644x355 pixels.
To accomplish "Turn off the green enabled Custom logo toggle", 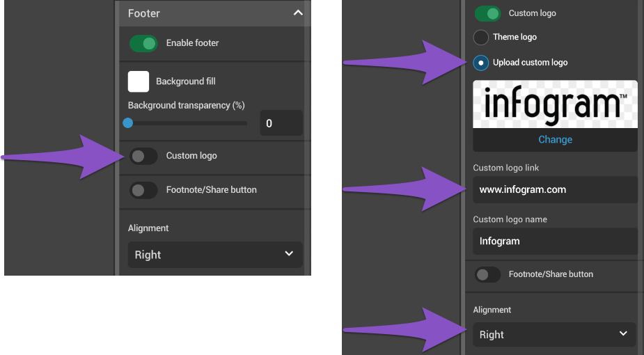I will [487, 13].
